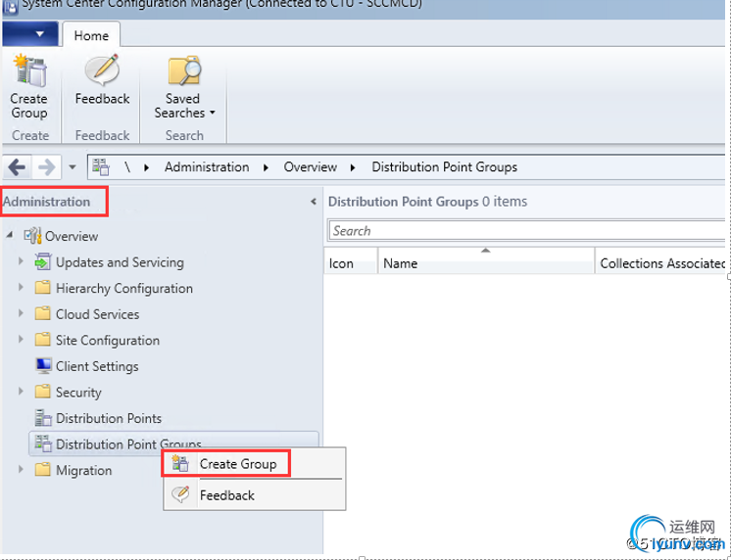Select Distribution Points tree item
731x560 pixels.
(x=109, y=418)
